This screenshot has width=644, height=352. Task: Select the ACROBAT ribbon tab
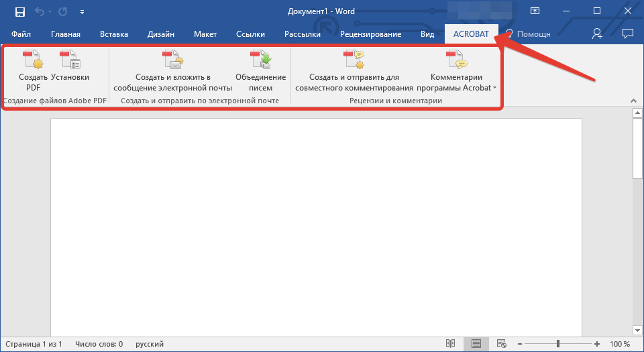pyautogui.click(x=471, y=34)
